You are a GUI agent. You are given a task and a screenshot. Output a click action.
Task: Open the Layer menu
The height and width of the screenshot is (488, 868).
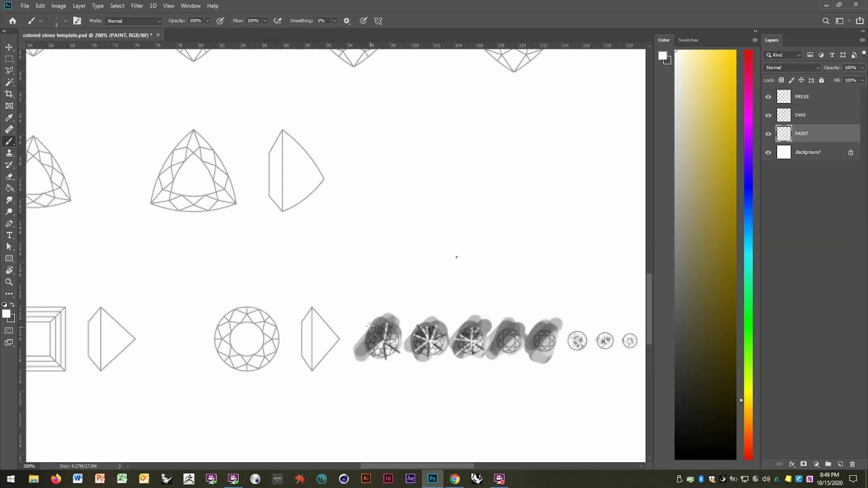coord(79,5)
